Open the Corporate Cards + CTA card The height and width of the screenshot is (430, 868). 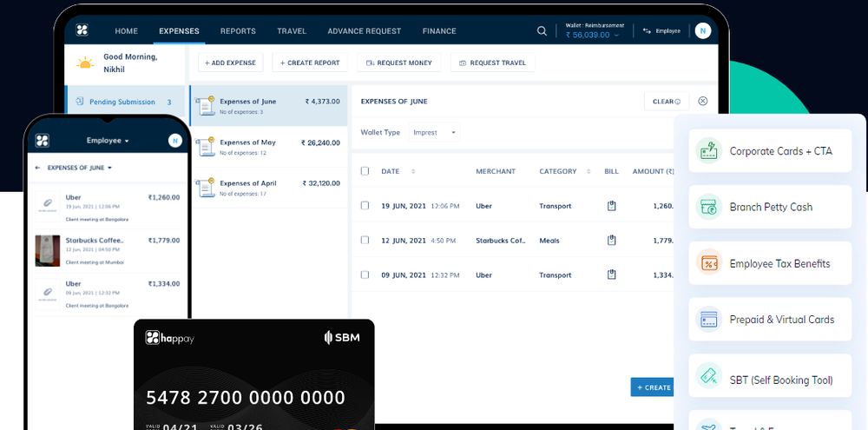pyautogui.click(x=770, y=151)
